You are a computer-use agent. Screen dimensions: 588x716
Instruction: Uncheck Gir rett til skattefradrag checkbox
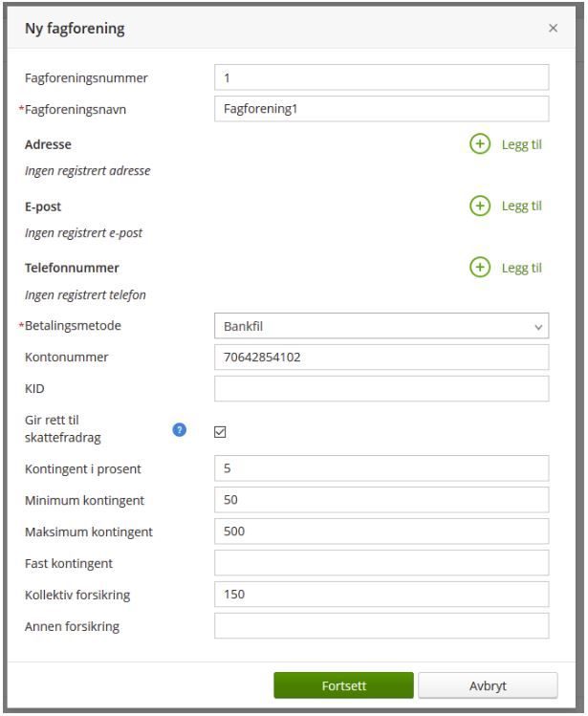click(x=220, y=432)
